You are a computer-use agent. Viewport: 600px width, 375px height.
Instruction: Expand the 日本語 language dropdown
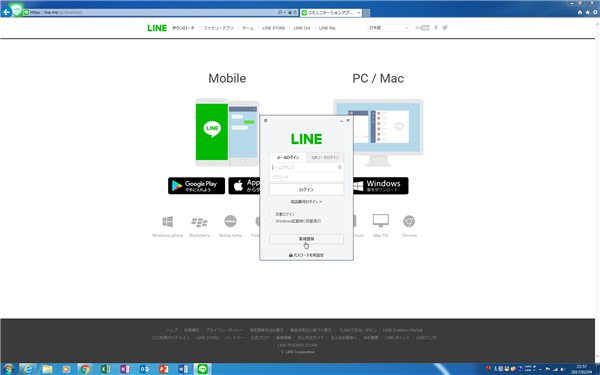click(388, 28)
